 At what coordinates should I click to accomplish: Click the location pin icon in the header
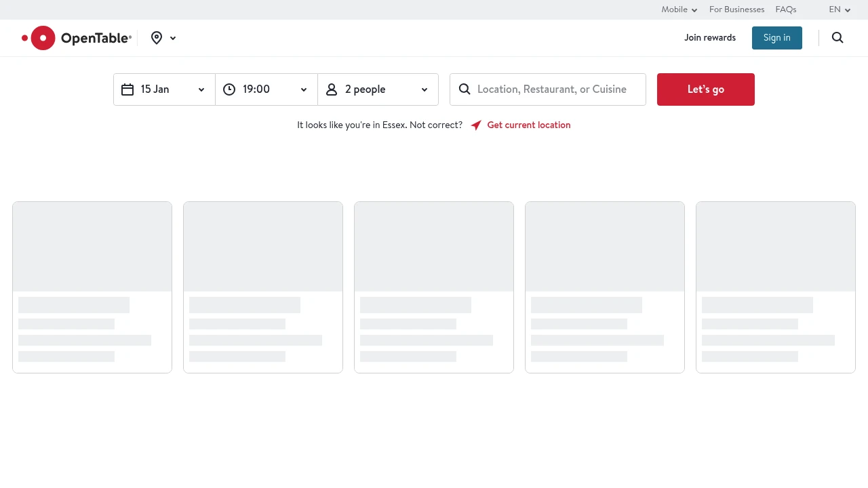(157, 38)
